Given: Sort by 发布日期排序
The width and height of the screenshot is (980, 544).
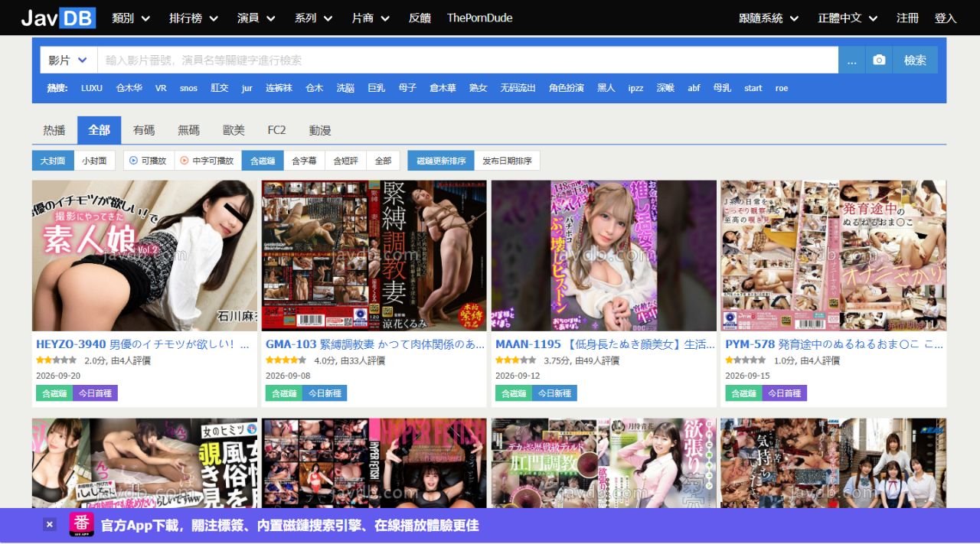Looking at the screenshot, I should [x=507, y=161].
